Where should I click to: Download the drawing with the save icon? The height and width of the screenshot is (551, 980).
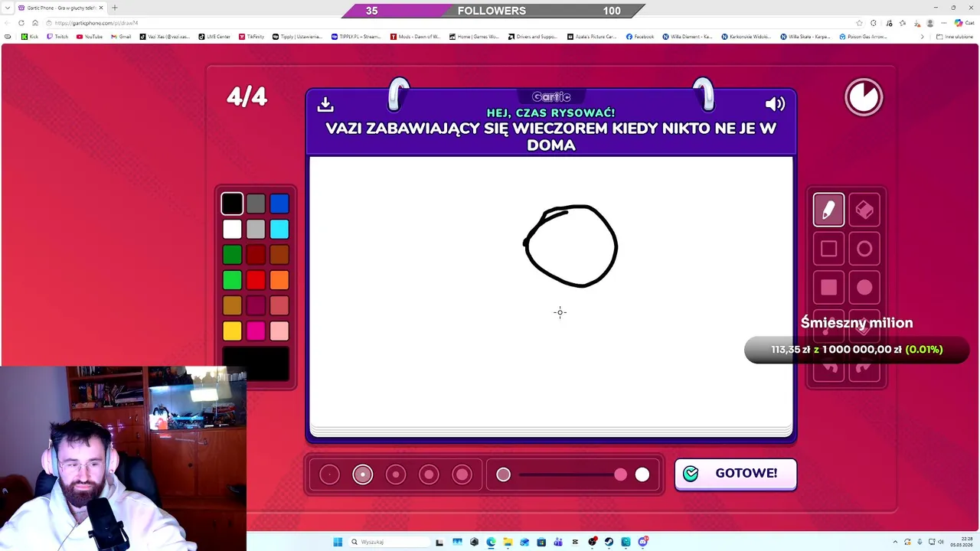325,104
